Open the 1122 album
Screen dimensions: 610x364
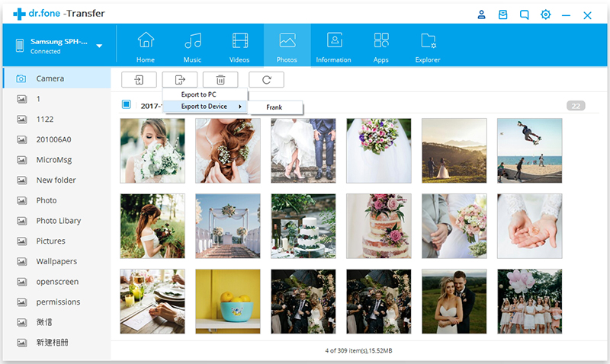pos(56,120)
